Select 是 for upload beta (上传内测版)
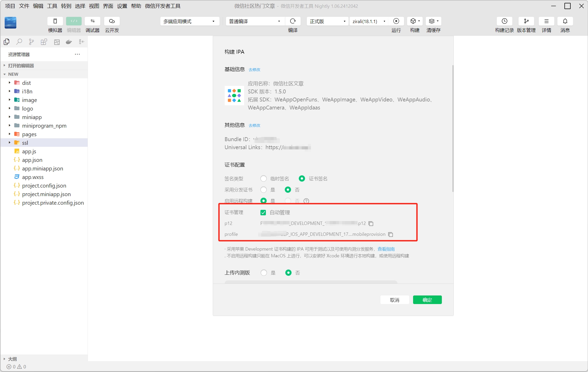Viewport: 588px width, 372px height. tap(264, 273)
